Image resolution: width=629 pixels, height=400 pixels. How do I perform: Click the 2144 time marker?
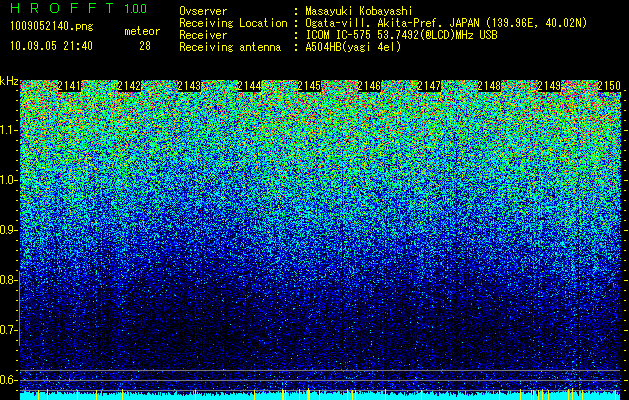(249, 86)
